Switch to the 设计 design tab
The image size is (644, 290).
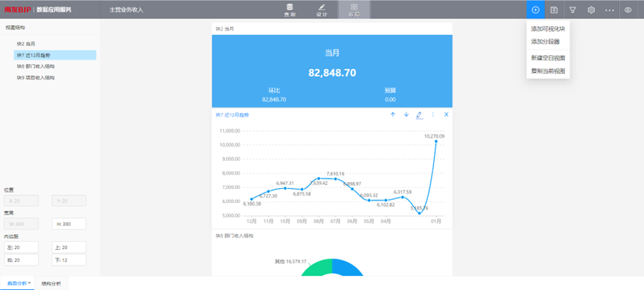coord(322,10)
